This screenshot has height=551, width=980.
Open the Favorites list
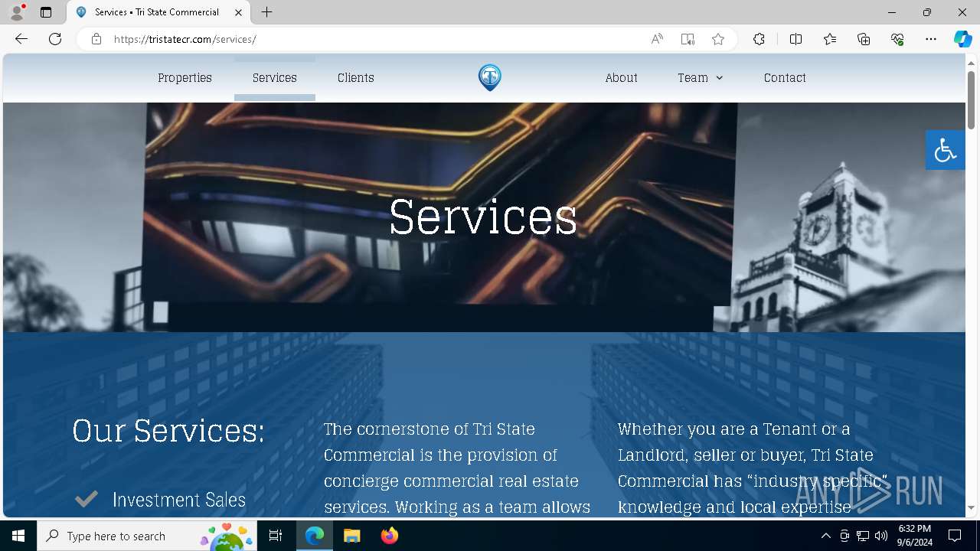(x=830, y=39)
